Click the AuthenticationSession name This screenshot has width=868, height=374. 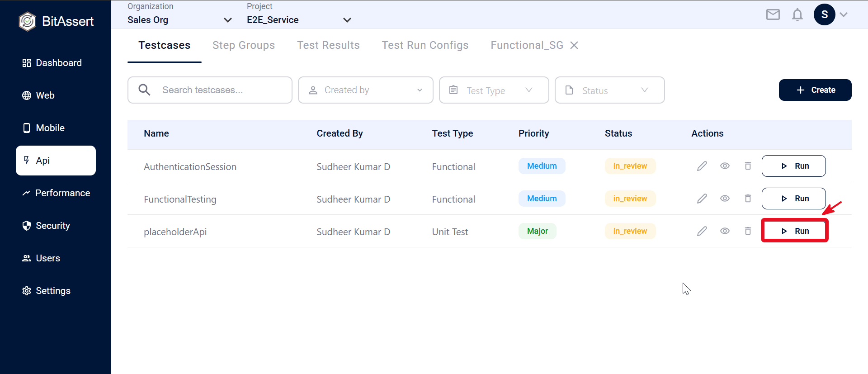pos(190,166)
